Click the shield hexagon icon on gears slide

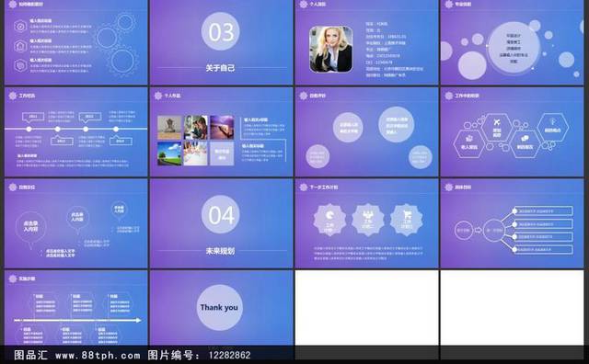coord(20,65)
